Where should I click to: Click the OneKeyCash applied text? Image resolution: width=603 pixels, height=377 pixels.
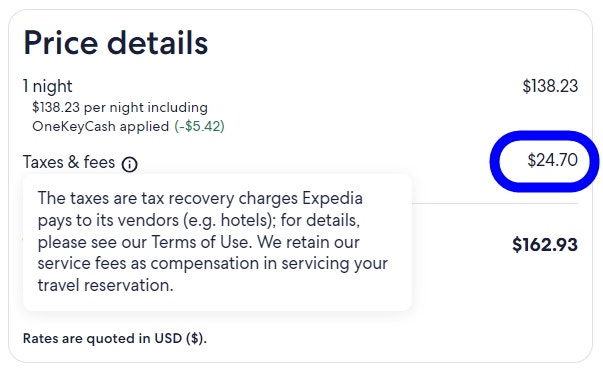pyautogui.click(x=100, y=126)
